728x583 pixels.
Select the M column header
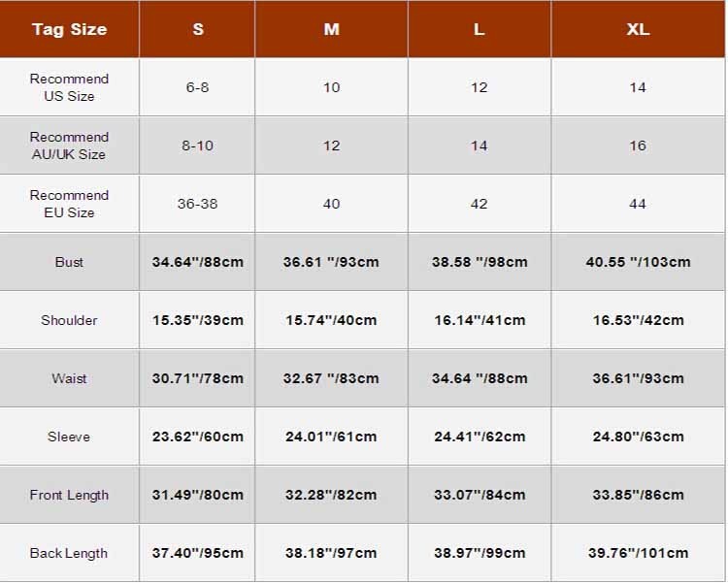(x=332, y=29)
